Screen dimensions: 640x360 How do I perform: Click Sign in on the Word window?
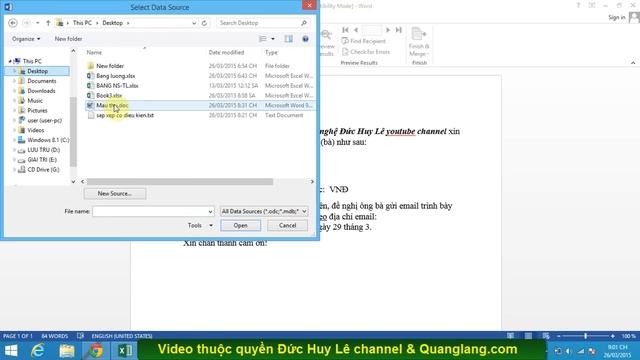click(x=617, y=17)
